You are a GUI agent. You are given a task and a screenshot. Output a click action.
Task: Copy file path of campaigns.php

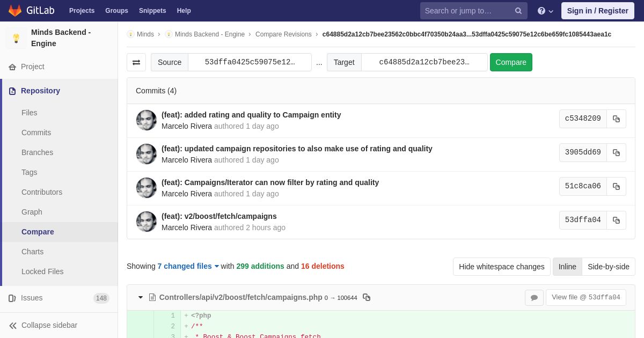point(367,297)
